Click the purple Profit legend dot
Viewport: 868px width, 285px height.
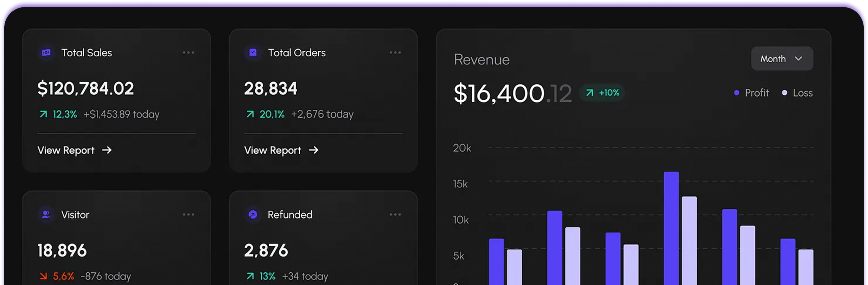pyautogui.click(x=736, y=93)
